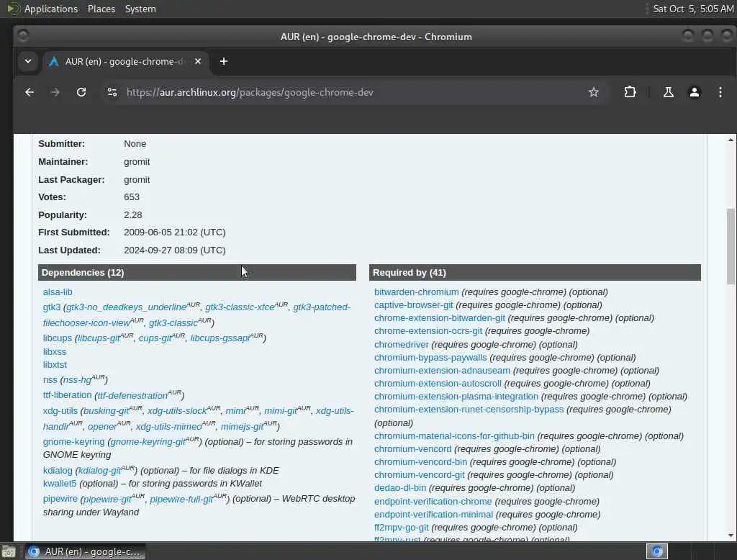
Task: Open chromium-extension-adnauseam link
Action: [x=442, y=371]
